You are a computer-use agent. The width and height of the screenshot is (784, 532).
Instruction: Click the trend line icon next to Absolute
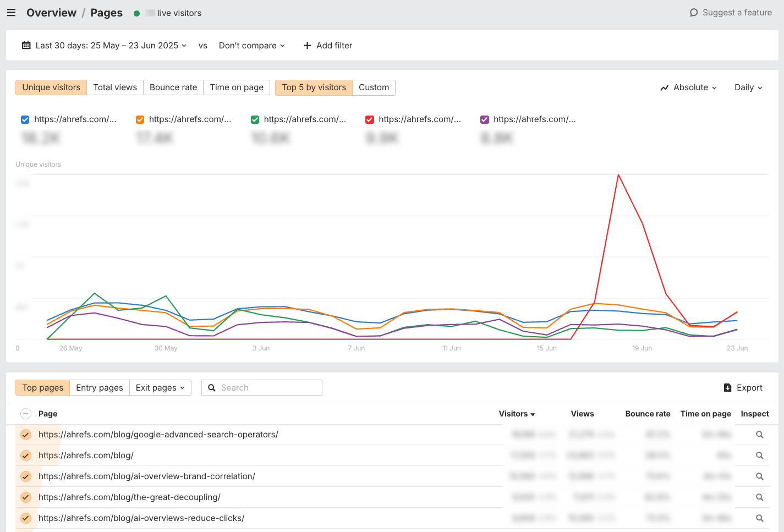(x=665, y=87)
